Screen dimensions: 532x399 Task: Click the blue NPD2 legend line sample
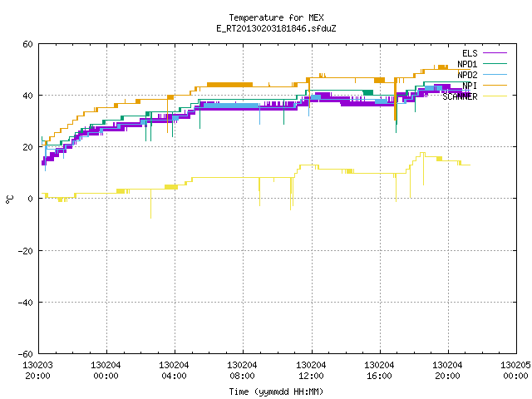[495, 74]
